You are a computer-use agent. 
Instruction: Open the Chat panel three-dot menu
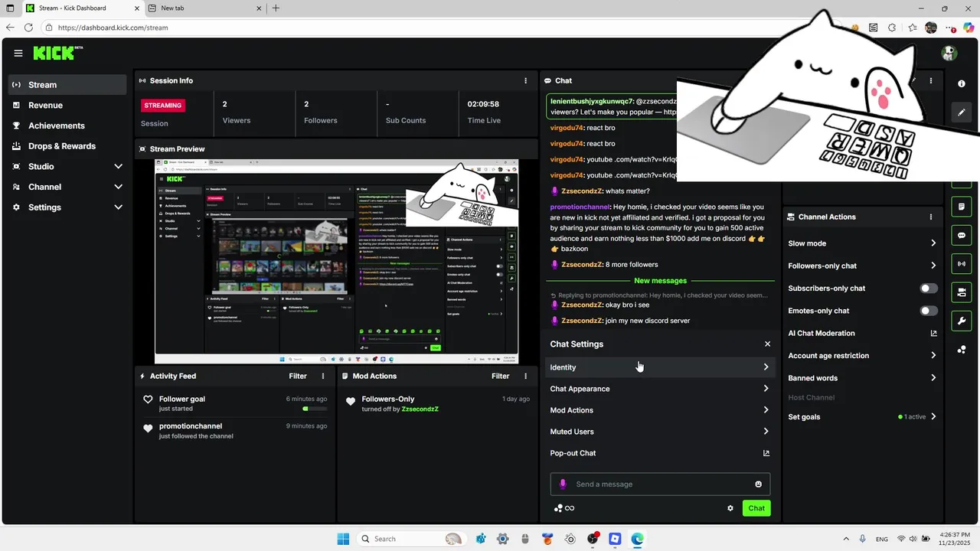(x=931, y=80)
